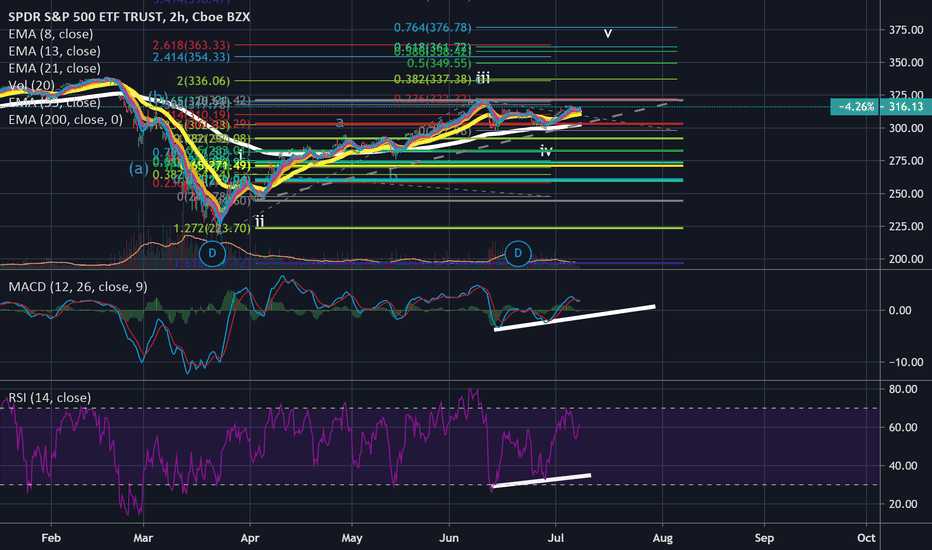Click 0.00 on the MACD axis
The image size is (932, 550).
click(x=900, y=310)
